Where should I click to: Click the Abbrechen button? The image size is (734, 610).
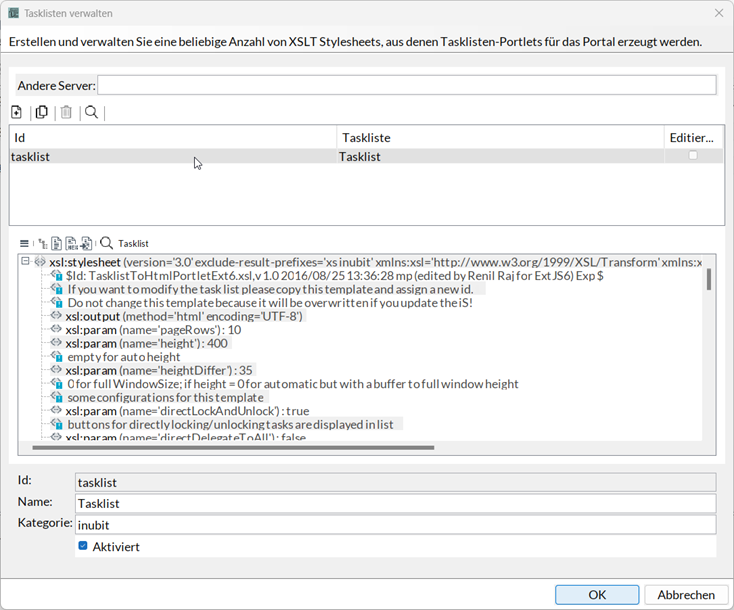tap(685, 594)
